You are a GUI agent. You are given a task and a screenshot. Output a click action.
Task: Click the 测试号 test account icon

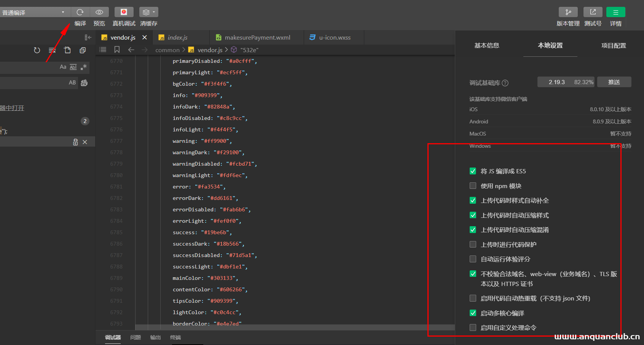593,12
